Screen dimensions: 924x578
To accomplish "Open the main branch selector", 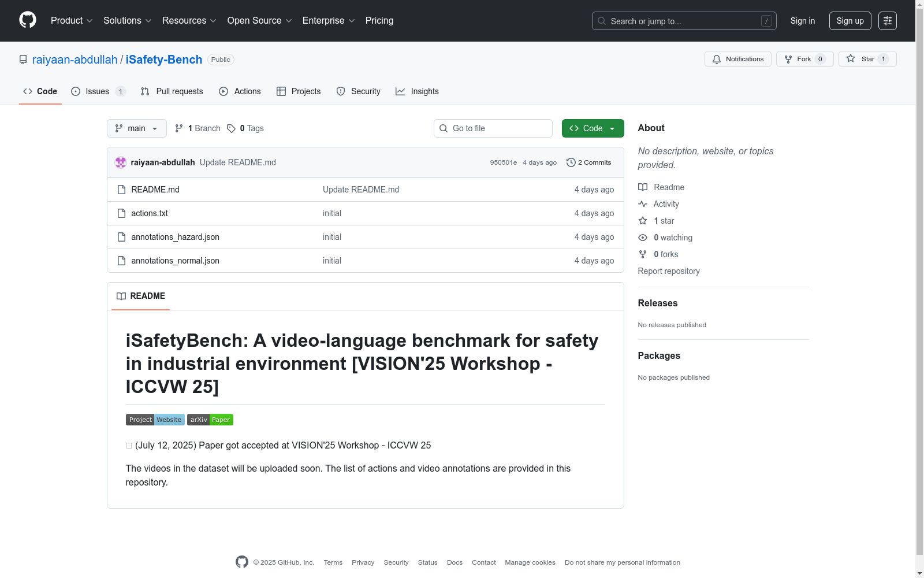I will [137, 128].
